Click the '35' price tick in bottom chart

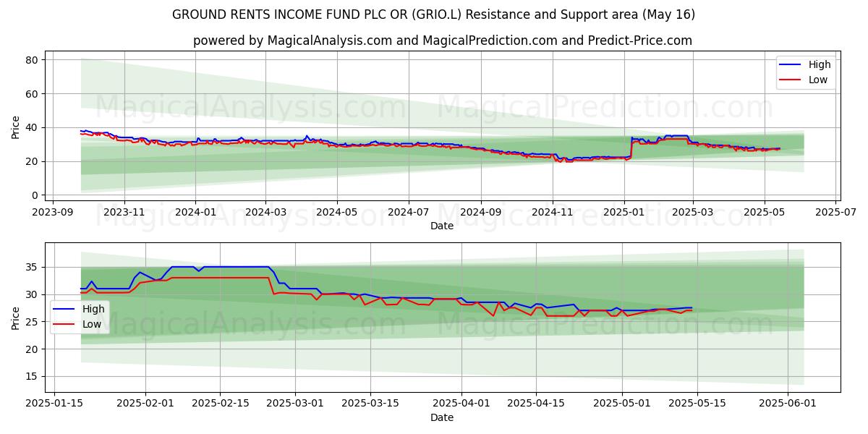tap(33, 267)
